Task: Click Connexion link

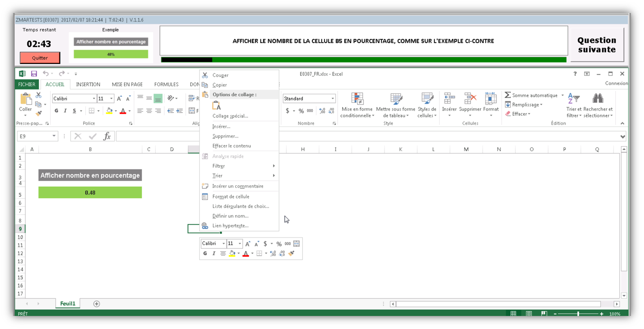Action: click(616, 83)
